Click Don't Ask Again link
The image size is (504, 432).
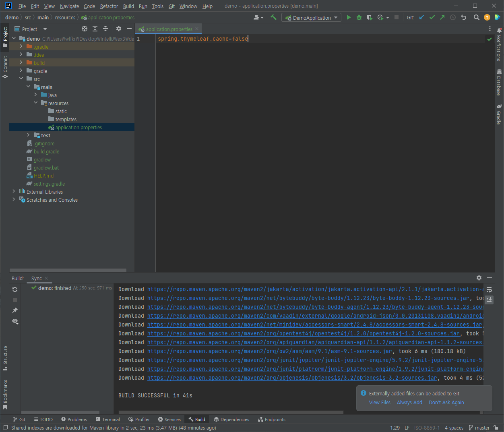446,402
